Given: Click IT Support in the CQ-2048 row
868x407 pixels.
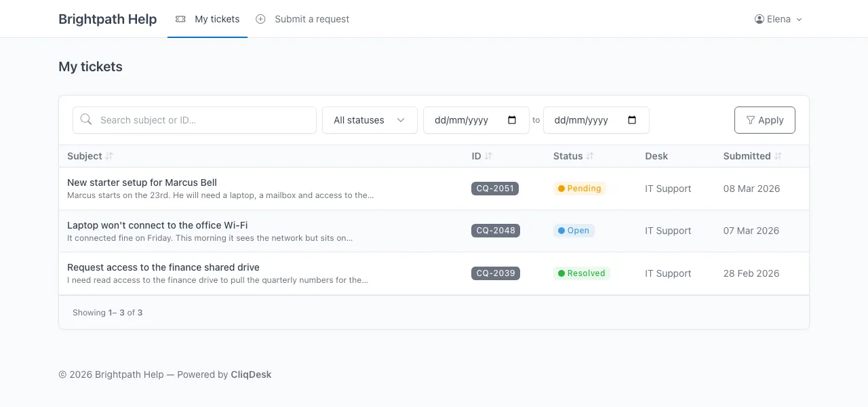Looking at the screenshot, I should coord(668,231).
